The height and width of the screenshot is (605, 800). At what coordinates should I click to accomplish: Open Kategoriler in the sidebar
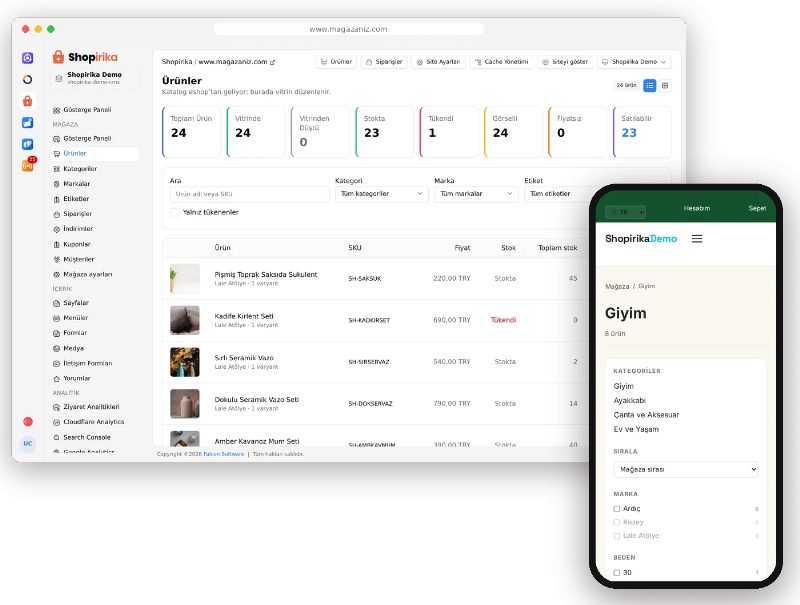(x=80, y=169)
